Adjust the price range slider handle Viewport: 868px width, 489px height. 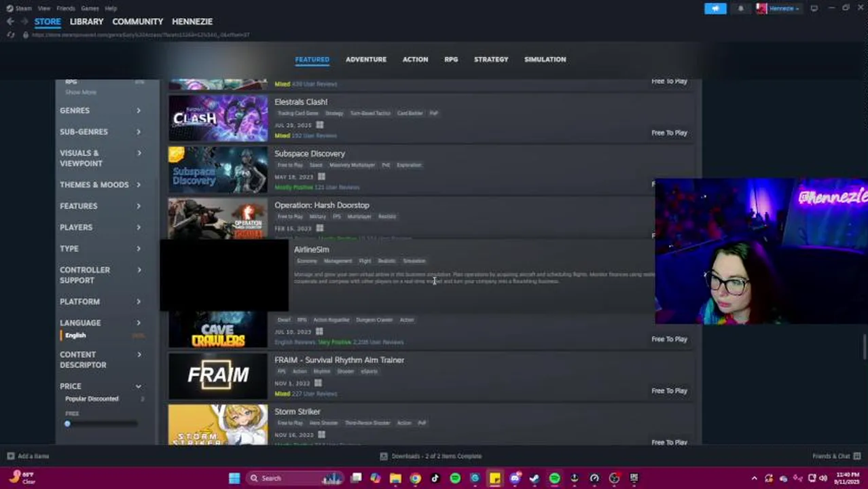(x=67, y=424)
